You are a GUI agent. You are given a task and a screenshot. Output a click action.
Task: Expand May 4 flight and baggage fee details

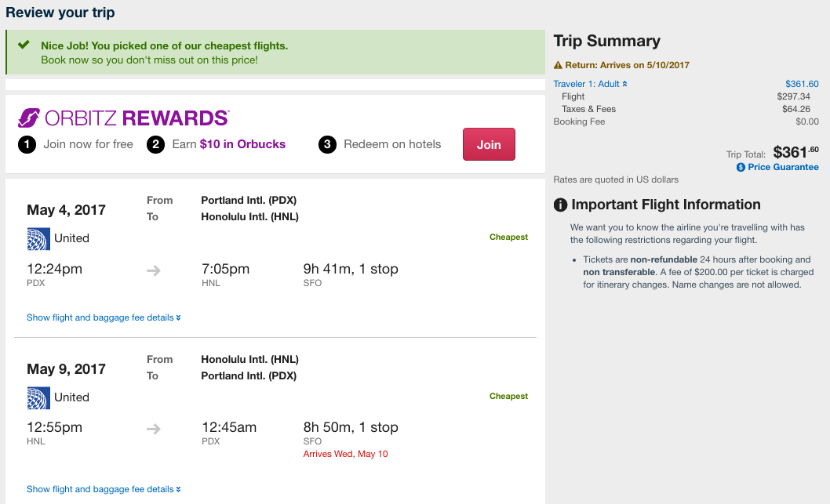coord(104,317)
